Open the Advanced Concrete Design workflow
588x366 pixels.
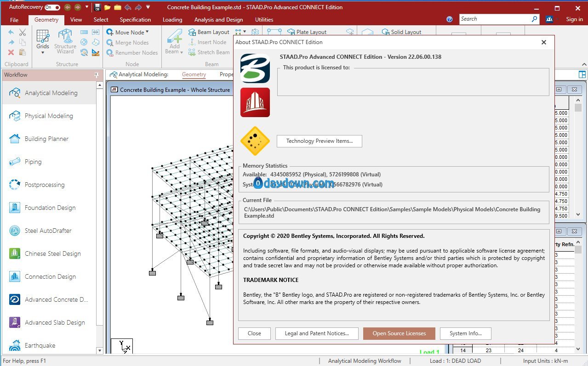(49, 299)
